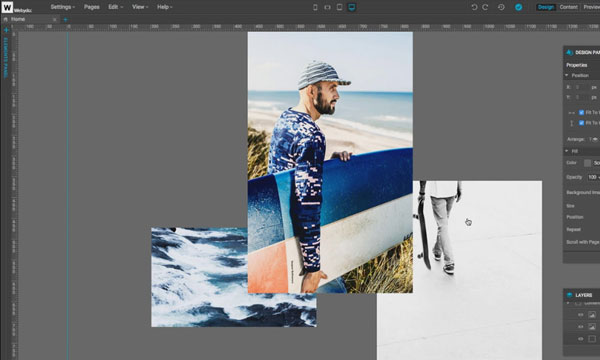Open the Pages menu item
The width and height of the screenshot is (600, 360).
[91, 7]
